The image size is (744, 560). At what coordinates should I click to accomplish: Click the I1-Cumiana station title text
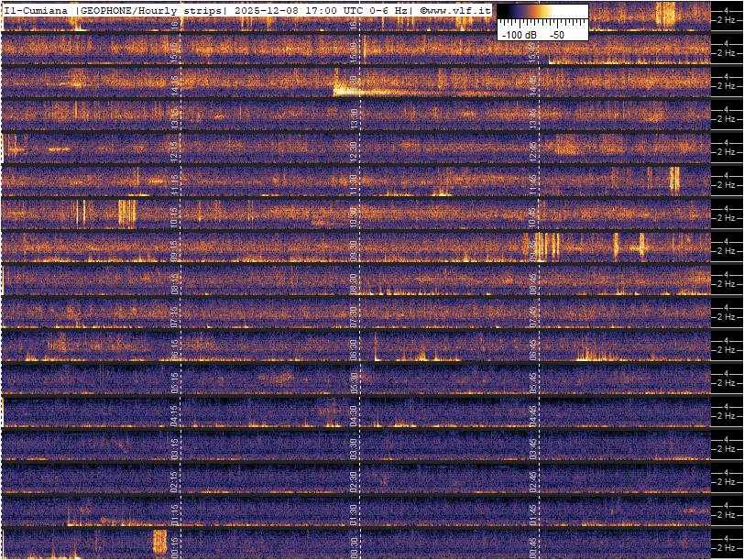tap(37, 9)
